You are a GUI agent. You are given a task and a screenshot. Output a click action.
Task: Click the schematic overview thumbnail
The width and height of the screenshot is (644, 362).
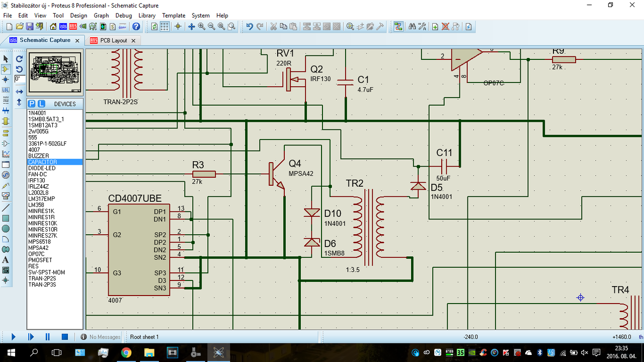point(55,72)
